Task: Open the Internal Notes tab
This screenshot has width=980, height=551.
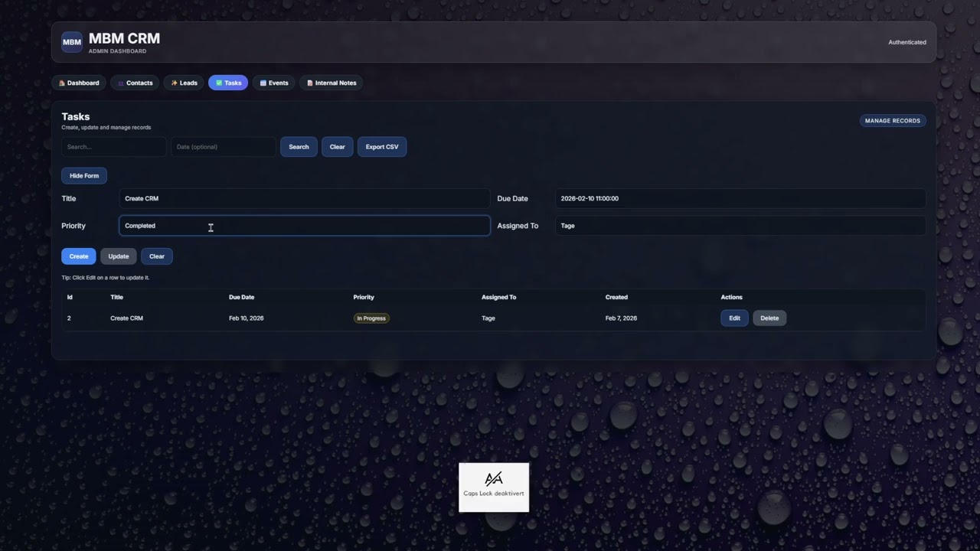Action: pos(332,83)
